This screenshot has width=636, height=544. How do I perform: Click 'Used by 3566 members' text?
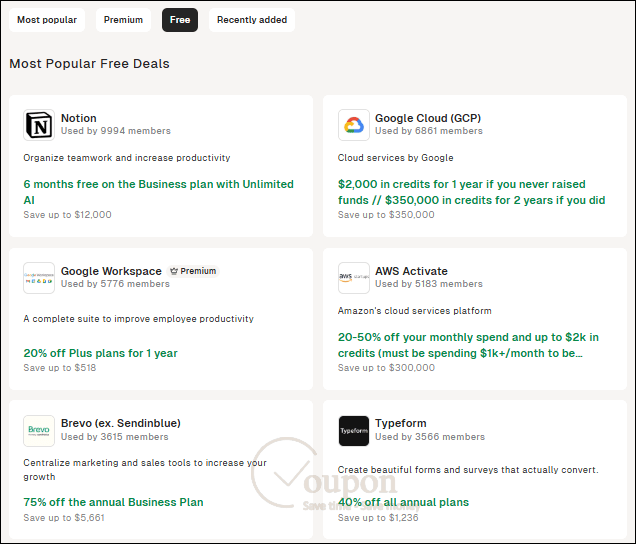click(x=430, y=436)
